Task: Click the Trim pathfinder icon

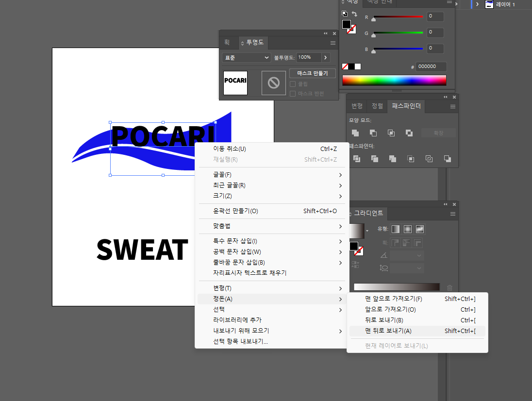Action: pyautogui.click(x=375, y=159)
